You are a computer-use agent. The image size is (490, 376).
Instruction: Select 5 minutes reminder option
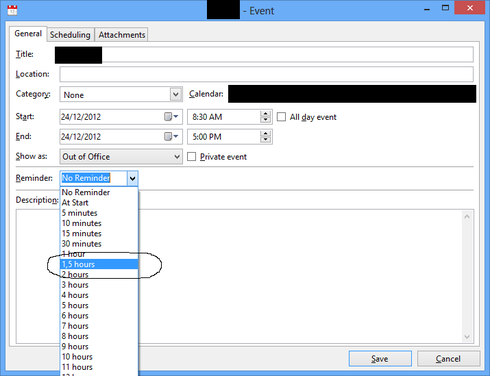click(99, 213)
